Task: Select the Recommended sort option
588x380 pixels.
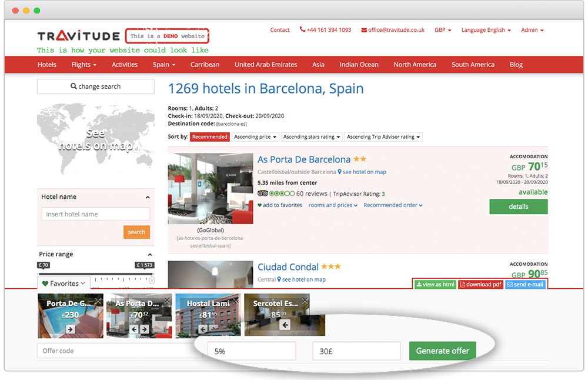Action: click(209, 137)
